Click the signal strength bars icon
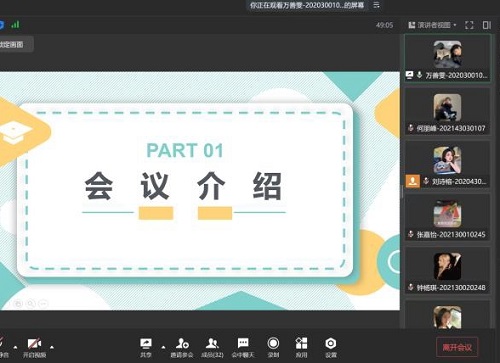 (x=15, y=25)
